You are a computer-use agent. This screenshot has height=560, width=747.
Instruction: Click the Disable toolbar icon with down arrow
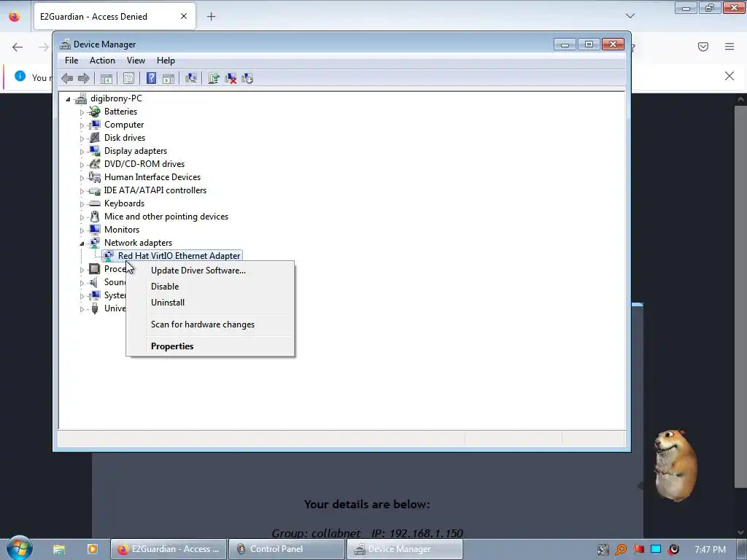[x=247, y=78]
